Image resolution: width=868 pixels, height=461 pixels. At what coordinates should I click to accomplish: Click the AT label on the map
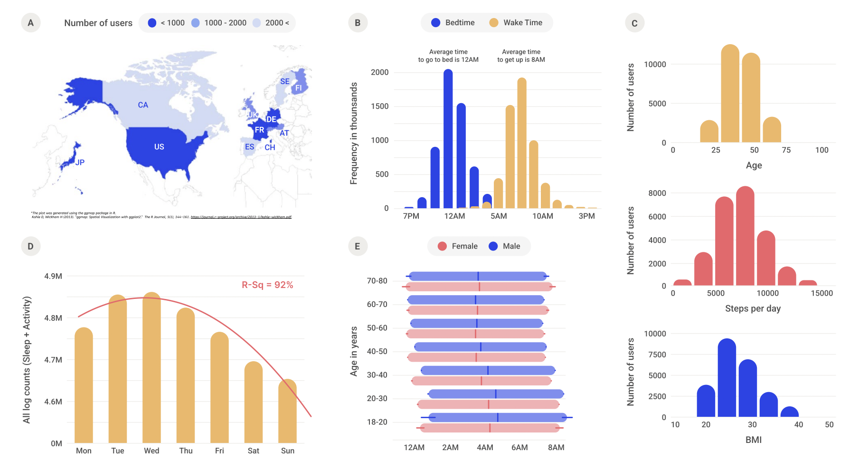pos(284,133)
